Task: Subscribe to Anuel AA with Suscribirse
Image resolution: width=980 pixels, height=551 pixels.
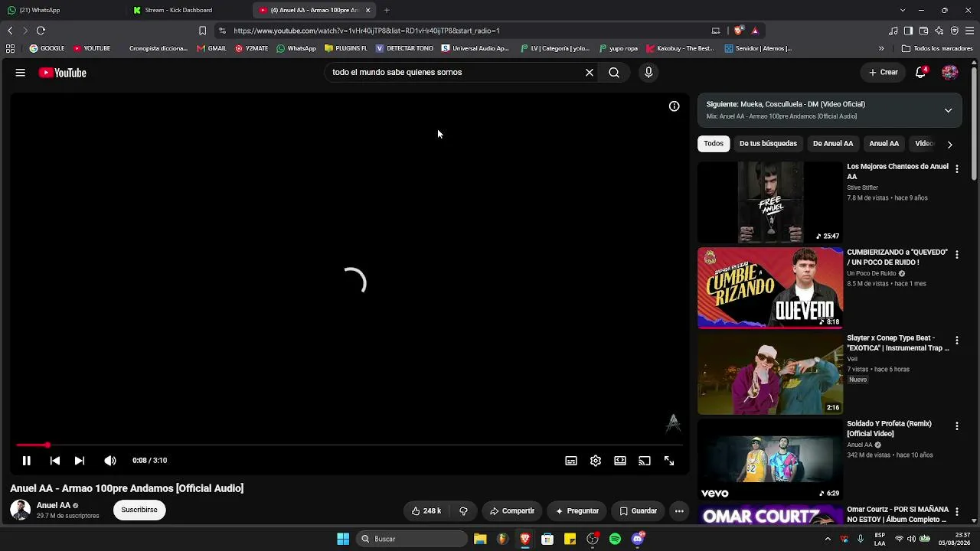Action: point(139,510)
